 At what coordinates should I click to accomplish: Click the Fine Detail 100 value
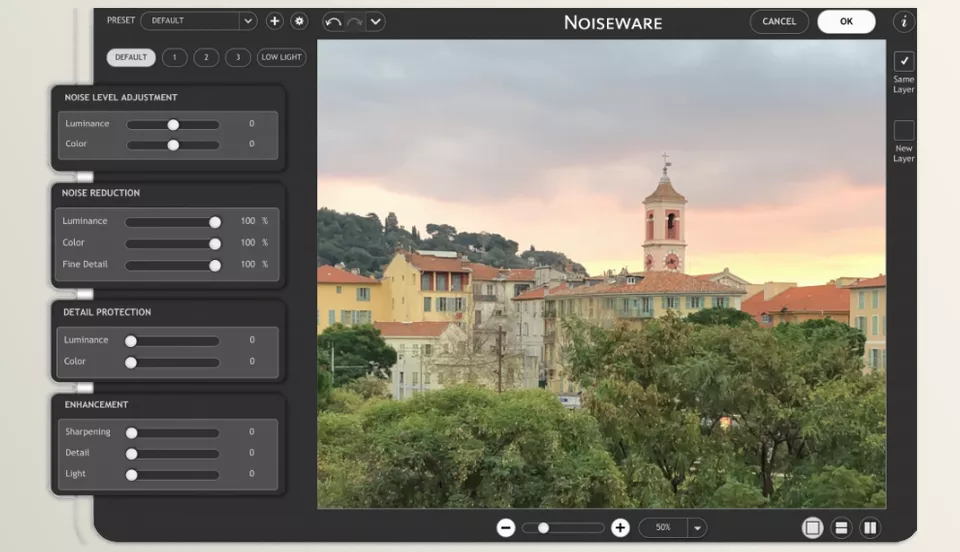248,264
